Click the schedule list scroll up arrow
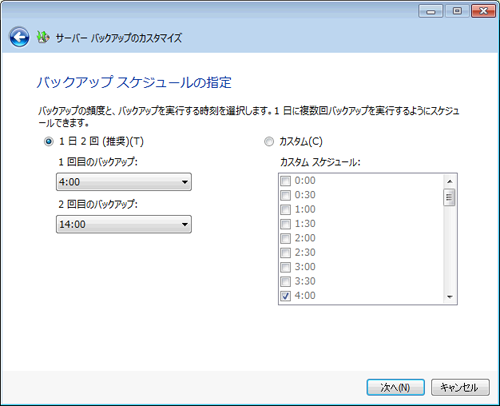The height and width of the screenshot is (406, 500). (450, 181)
